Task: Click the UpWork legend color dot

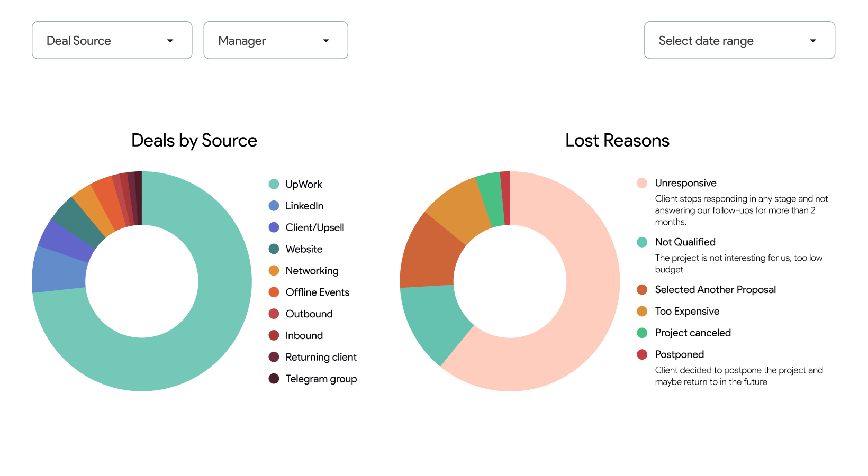Action: pyautogui.click(x=273, y=184)
